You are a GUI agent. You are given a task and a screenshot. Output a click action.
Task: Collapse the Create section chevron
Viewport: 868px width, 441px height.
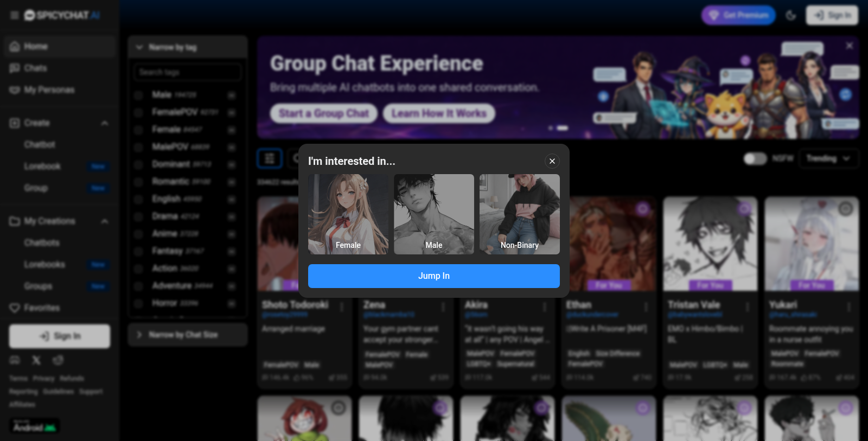click(x=105, y=123)
